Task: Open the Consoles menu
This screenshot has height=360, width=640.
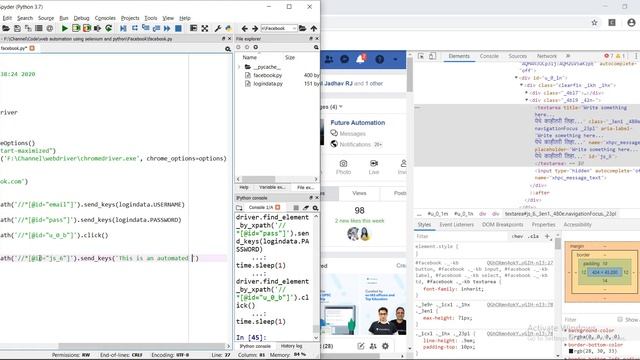Action: click(x=105, y=18)
